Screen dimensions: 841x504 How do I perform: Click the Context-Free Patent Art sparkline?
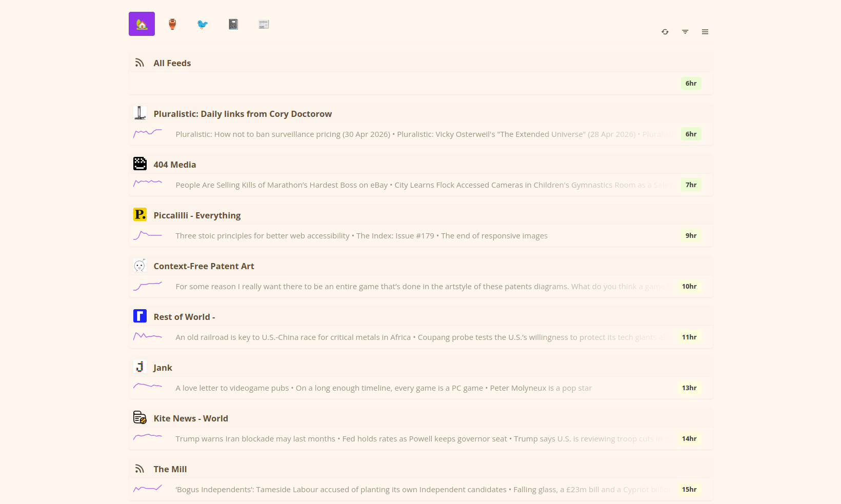[x=148, y=286]
